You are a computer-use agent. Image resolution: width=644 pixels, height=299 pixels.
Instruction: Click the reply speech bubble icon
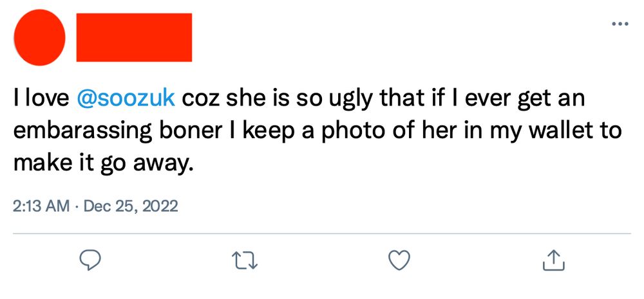(90, 260)
